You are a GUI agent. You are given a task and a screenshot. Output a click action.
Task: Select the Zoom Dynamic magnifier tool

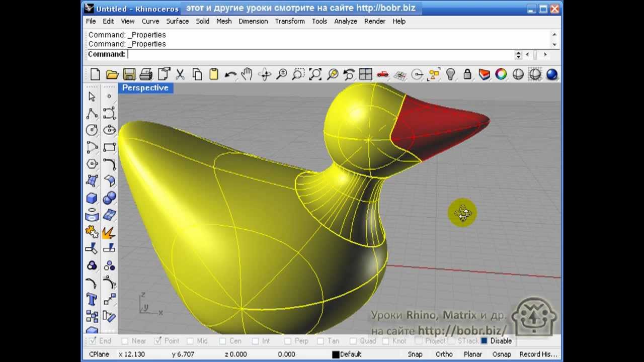(282, 74)
